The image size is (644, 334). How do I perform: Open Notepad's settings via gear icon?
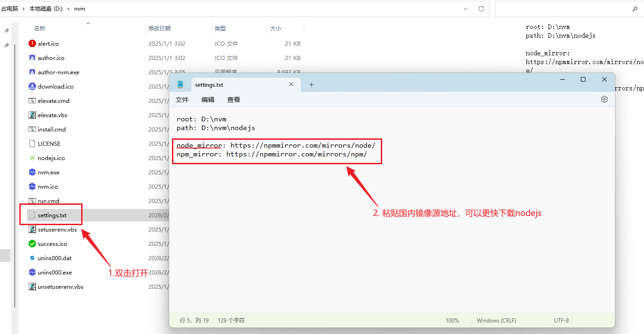(x=604, y=99)
